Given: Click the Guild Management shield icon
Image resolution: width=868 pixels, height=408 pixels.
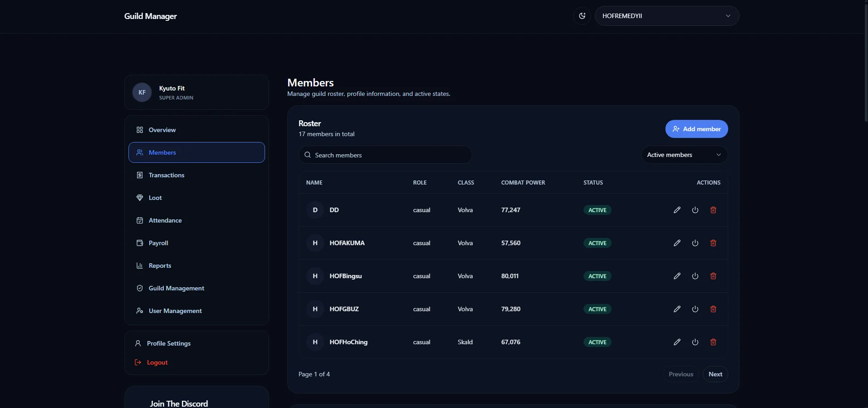Looking at the screenshot, I should click(140, 288).
